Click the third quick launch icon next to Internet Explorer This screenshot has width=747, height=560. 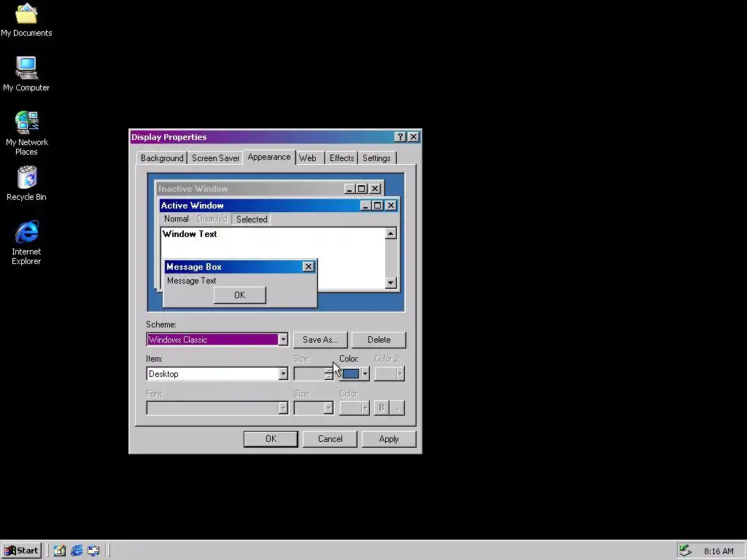coord(93,551)
